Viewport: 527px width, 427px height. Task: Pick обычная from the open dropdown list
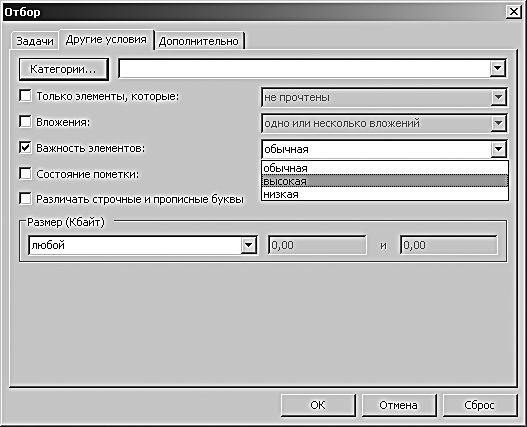coord(385,168)
